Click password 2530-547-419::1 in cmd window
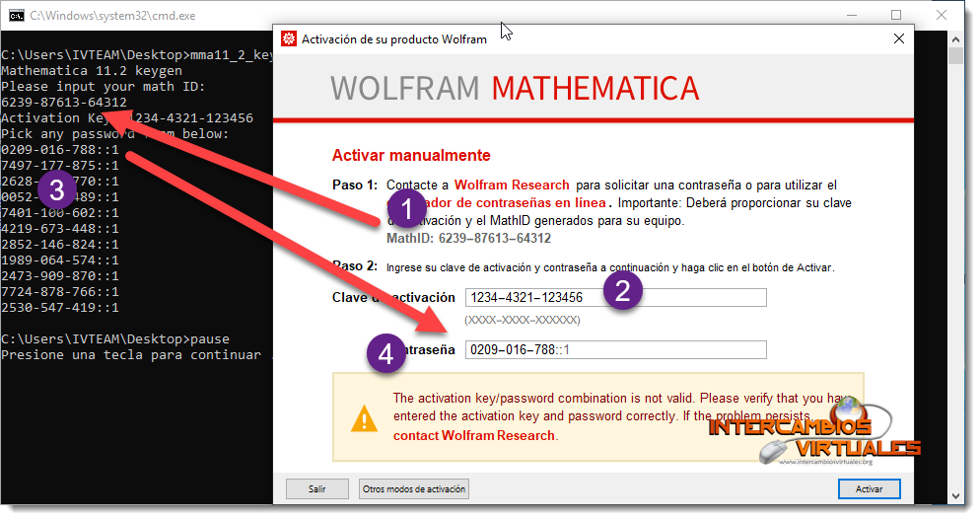980x520 pixels. coord(60,307)
